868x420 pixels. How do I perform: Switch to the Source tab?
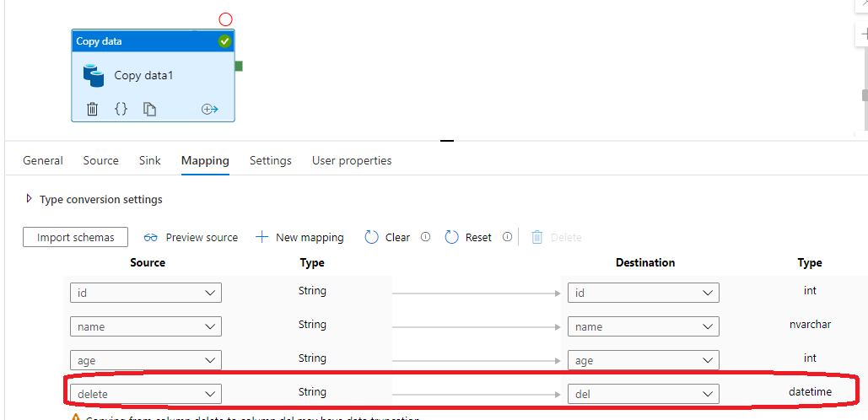tap(100, 160)
